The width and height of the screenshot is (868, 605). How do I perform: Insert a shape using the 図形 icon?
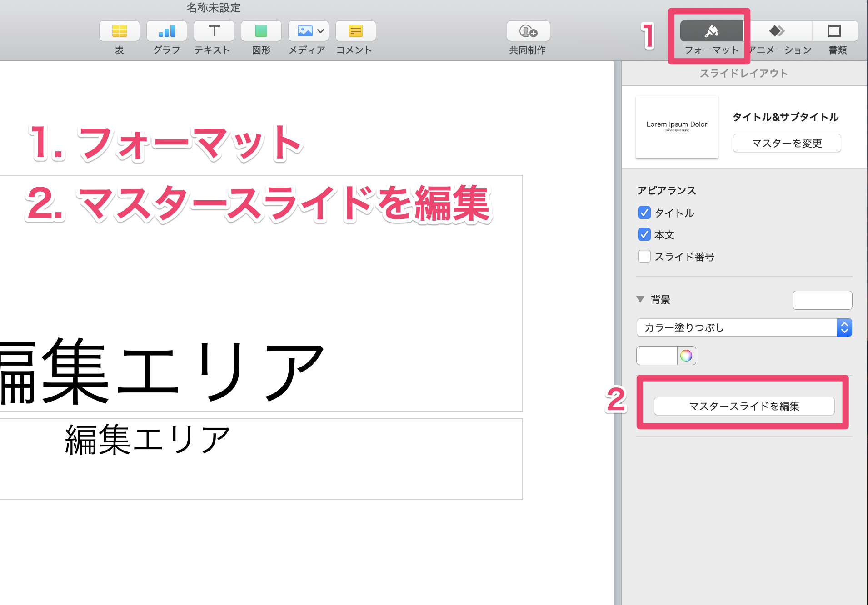point(261,31)
